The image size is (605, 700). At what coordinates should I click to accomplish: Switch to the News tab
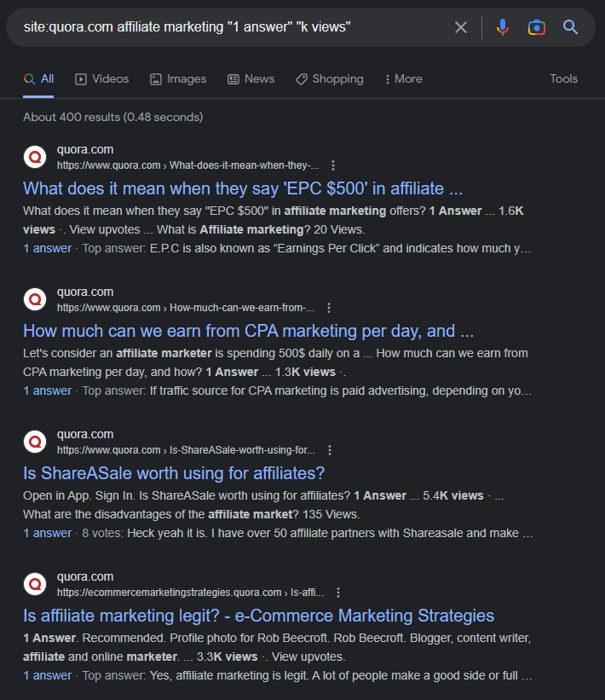coord(251,79)
